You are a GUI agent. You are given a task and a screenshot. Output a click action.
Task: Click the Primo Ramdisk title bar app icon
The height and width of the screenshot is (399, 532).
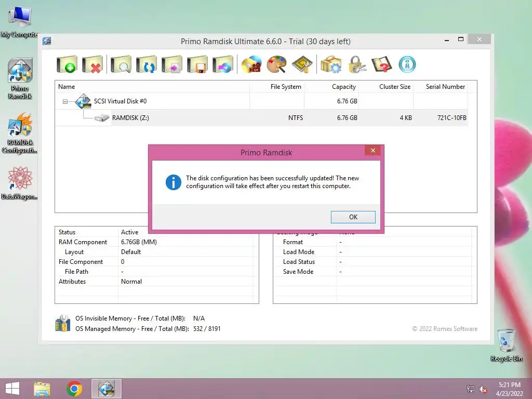pos(47,42)
